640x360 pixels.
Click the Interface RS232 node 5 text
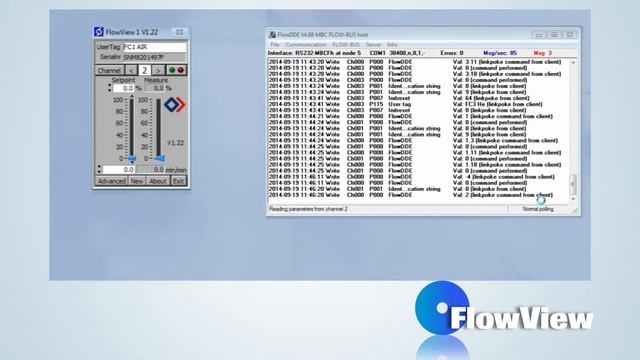(x=314, y=53)
